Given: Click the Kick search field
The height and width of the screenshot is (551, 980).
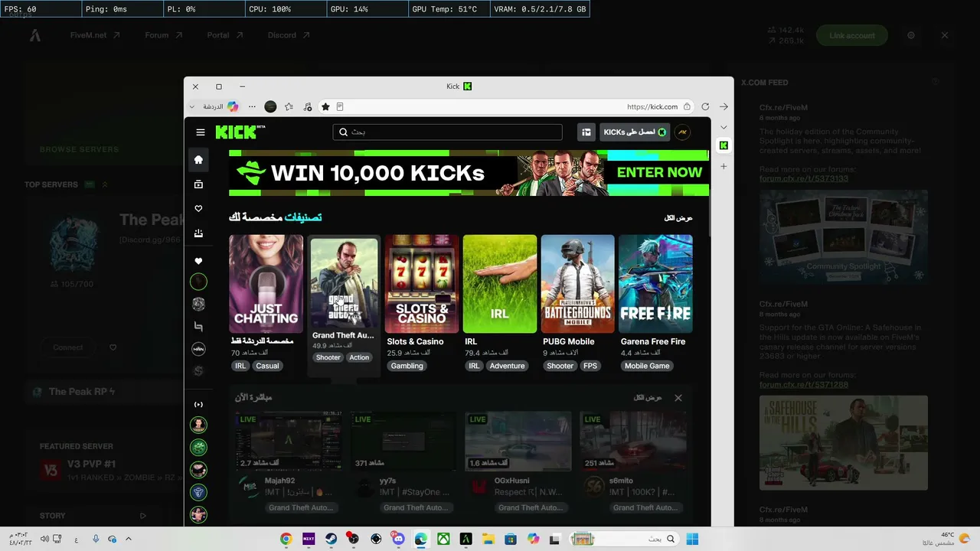Looking at the screenshot, I should 448,132.
